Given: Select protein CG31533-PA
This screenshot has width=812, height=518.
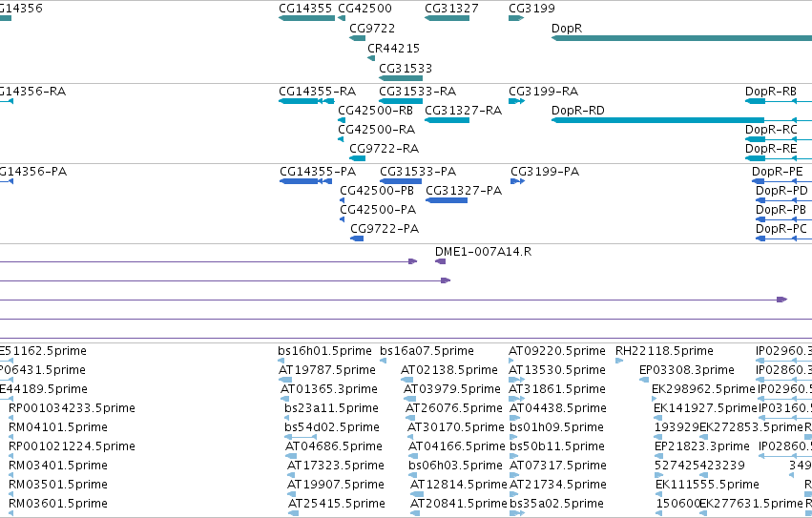Looking at the screenshot, I should click(401, 181).
